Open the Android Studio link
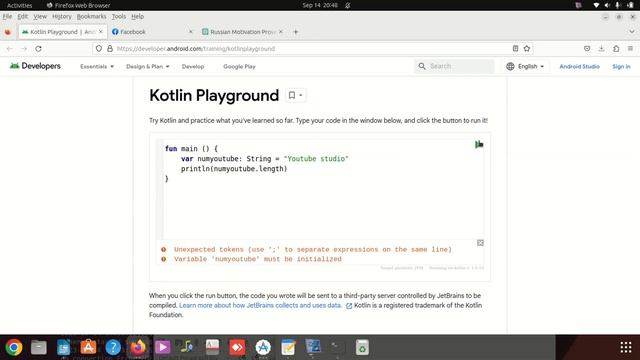The width and height of the screenshot is (640, 360). 579,66
